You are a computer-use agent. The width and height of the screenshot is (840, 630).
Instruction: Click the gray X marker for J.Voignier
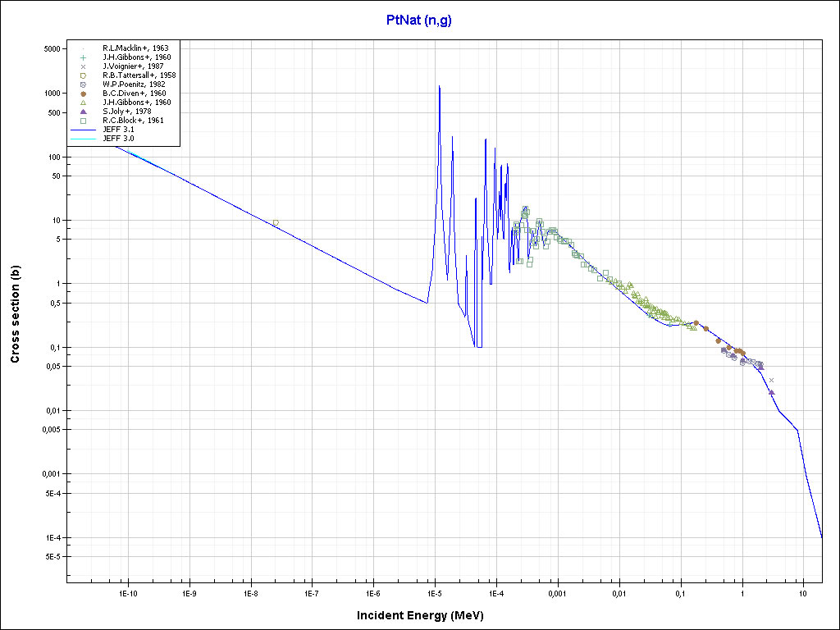(83, 66)
